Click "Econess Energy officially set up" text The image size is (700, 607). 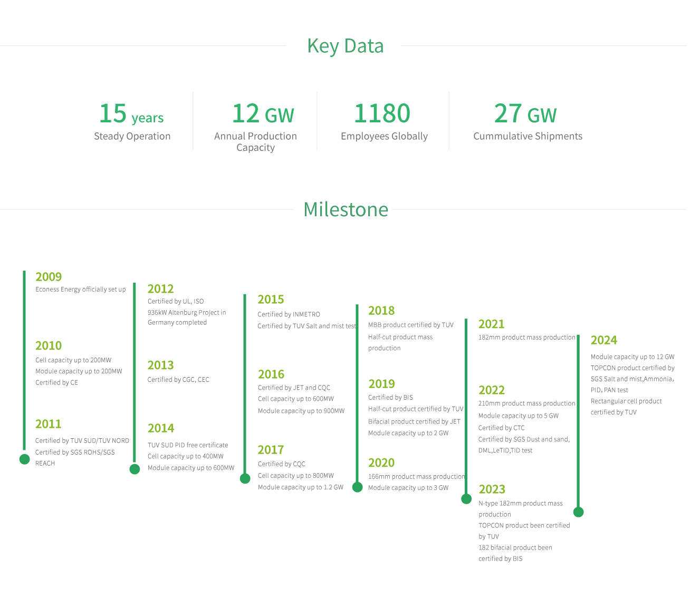pyautogui.click(x=81, y=290)
